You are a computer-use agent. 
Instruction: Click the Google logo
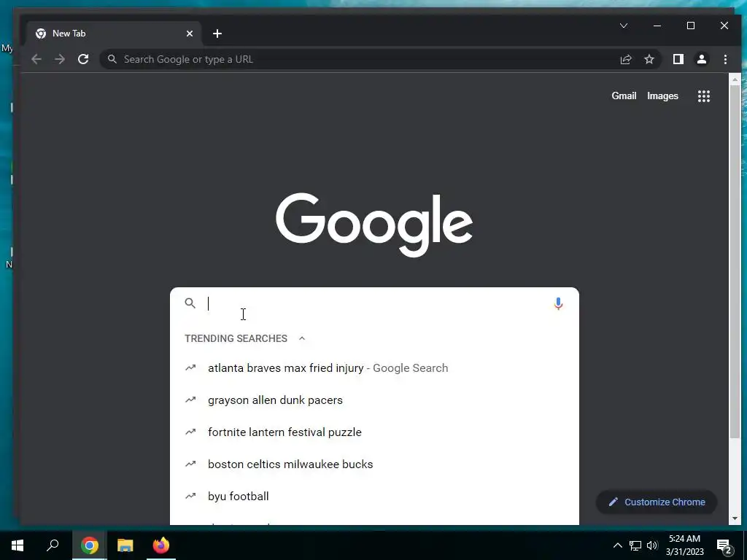point(374,225)
